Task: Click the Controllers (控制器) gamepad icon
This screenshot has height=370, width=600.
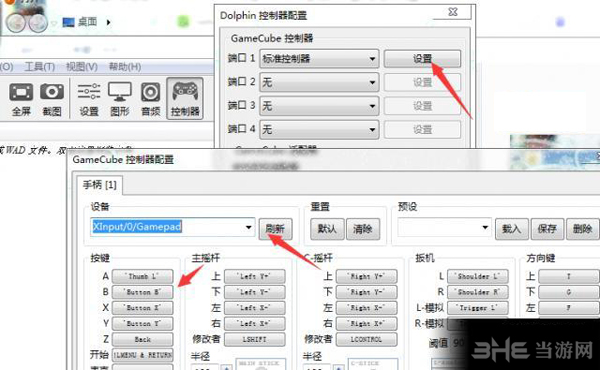Action: click(185, 99)
